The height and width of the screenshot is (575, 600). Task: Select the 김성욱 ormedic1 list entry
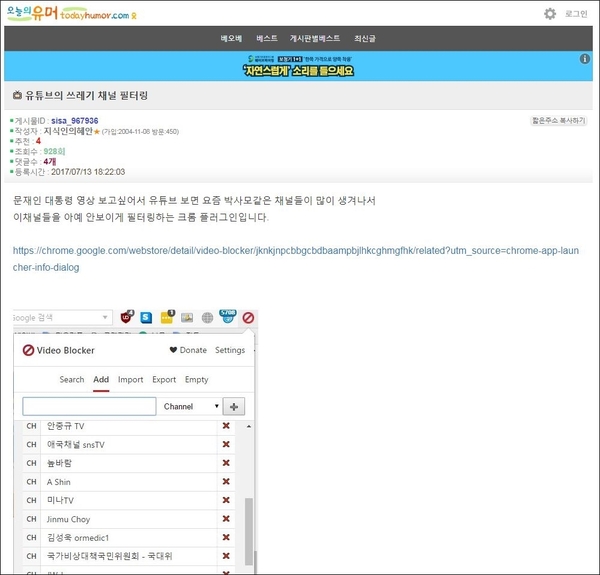129,538
